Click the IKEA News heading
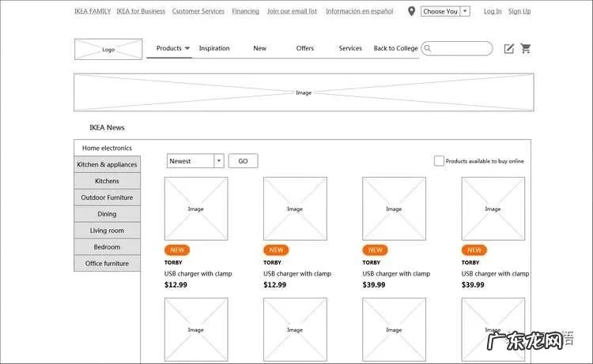 pos(107,128)
